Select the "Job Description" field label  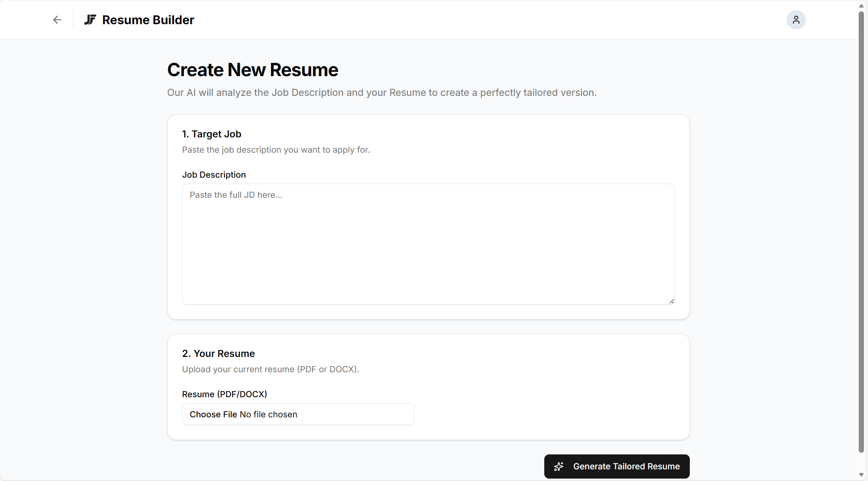214,174
